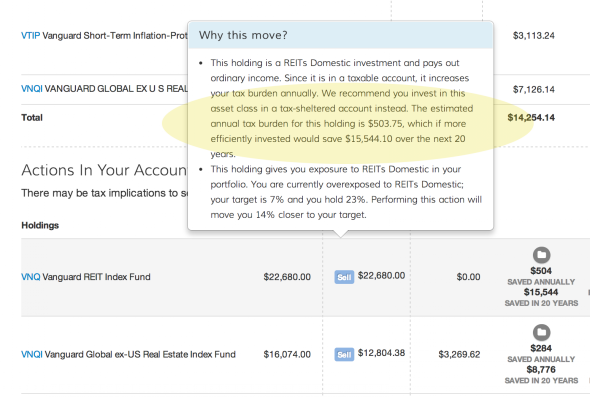Click the Sell badge for VNQI row
This screenshot has width=590, height=397.
344,354
